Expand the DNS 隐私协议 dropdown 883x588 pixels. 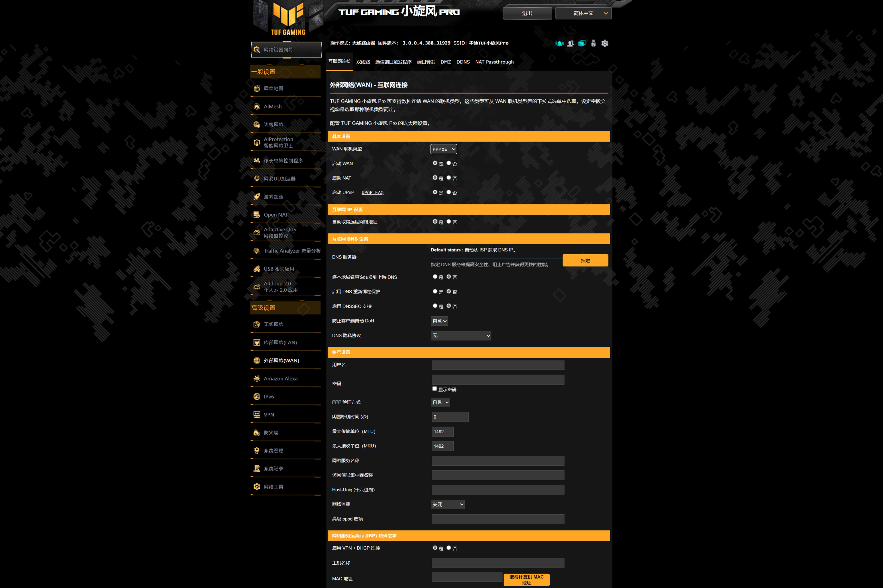(461, 336)
